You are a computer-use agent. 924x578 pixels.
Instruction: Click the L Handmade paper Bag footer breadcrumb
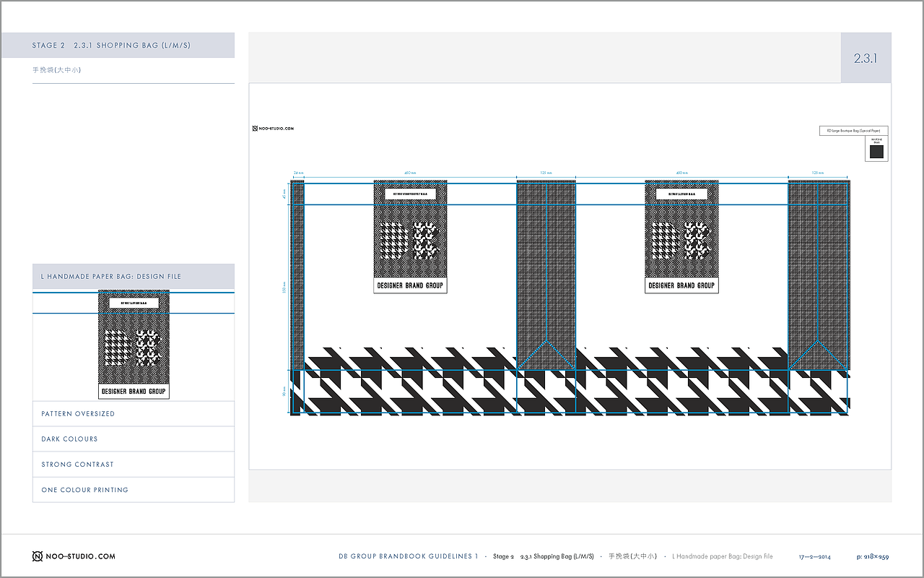722,556
